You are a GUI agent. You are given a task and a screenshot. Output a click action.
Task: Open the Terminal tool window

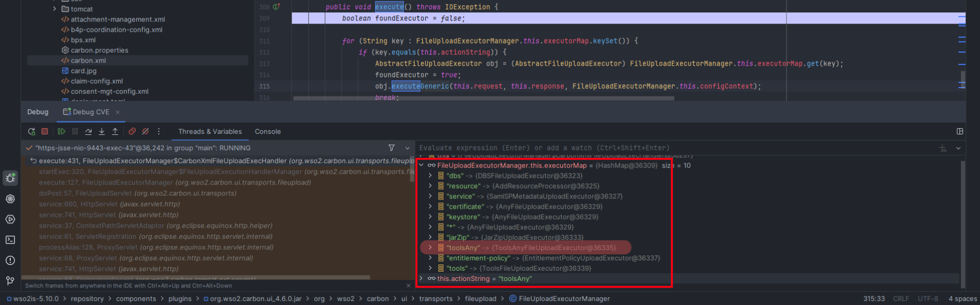(x=10, y=240)
